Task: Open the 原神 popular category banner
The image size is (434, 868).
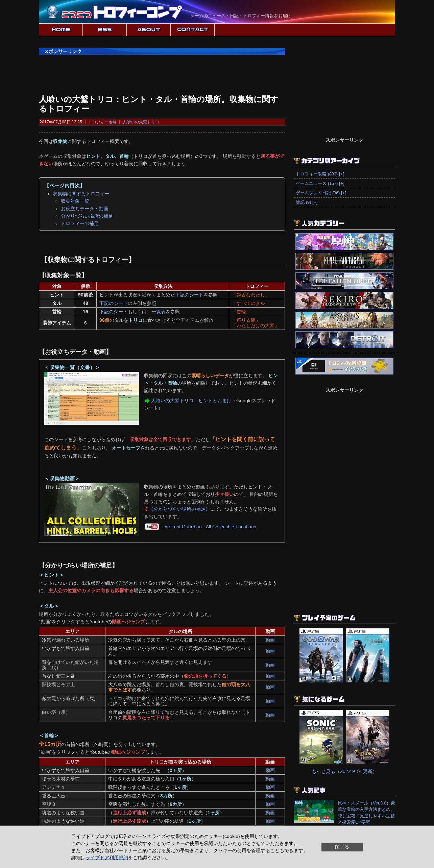Action: tap(344, 242)
